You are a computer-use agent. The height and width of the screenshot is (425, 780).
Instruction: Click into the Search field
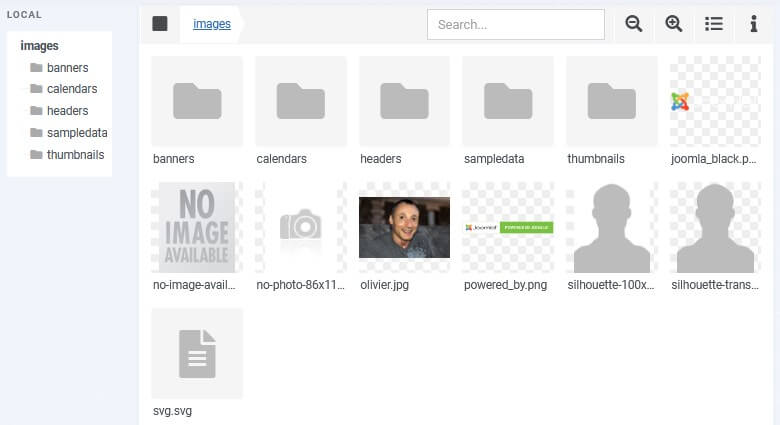coord(515,24)
